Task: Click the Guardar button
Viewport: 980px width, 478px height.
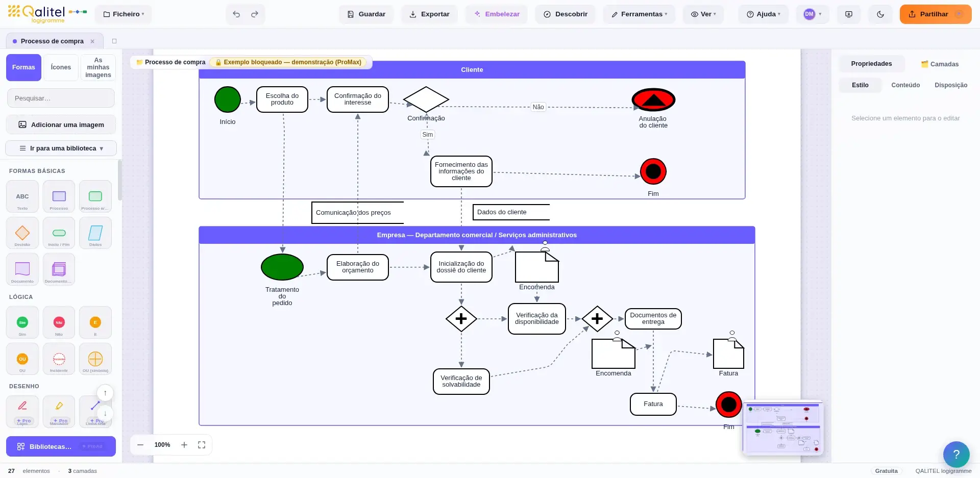Action: tap(366, 14)
